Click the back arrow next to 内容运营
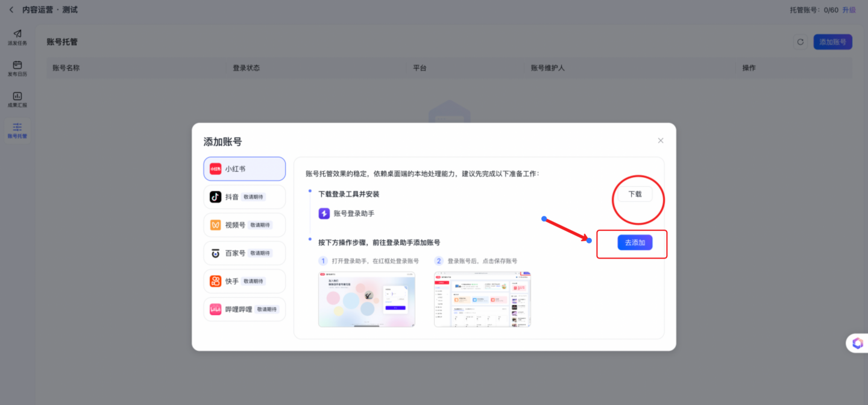Screen dimensions: 868x405 pyautogui.click(x=11, y=10)
